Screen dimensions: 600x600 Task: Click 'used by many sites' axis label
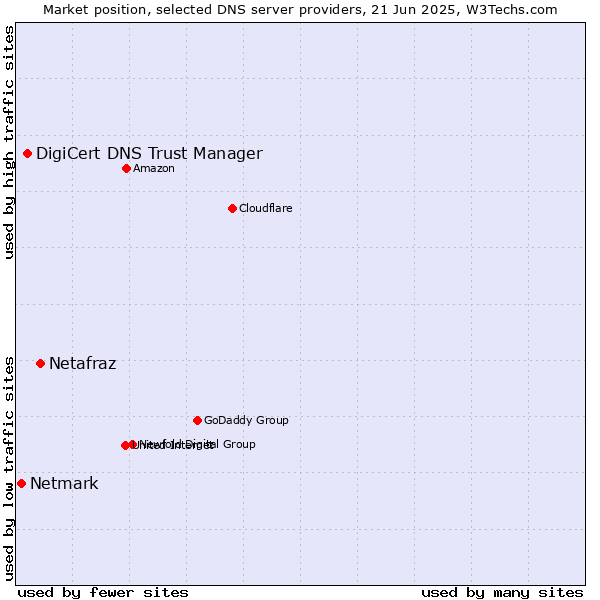502,593
